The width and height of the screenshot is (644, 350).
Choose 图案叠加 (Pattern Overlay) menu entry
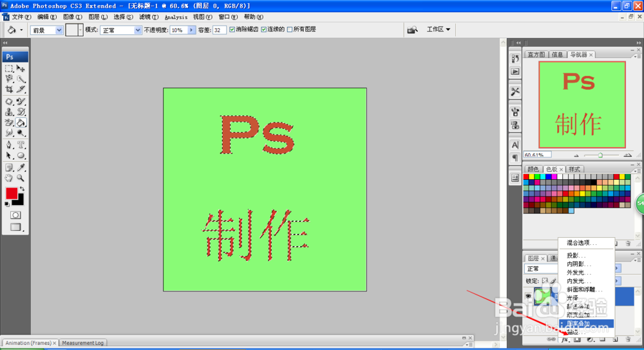(586, 324)
